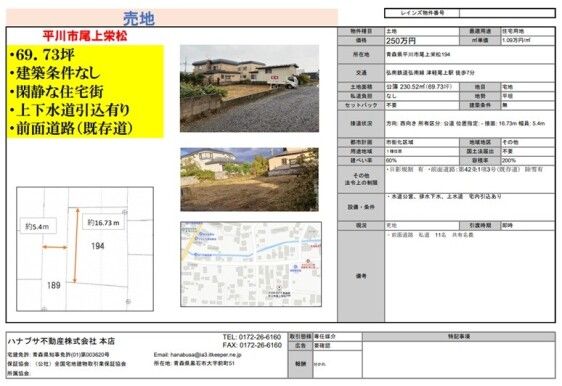Open the middle photo of the bare dirt lot
Image resolution: width=562 pixels, height=386 pixels.
point(249,180)
